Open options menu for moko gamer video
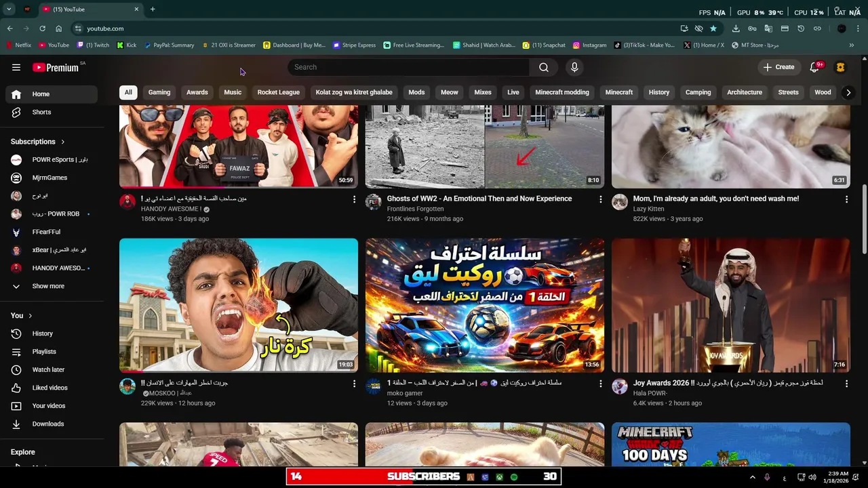 tap(600, 384)
